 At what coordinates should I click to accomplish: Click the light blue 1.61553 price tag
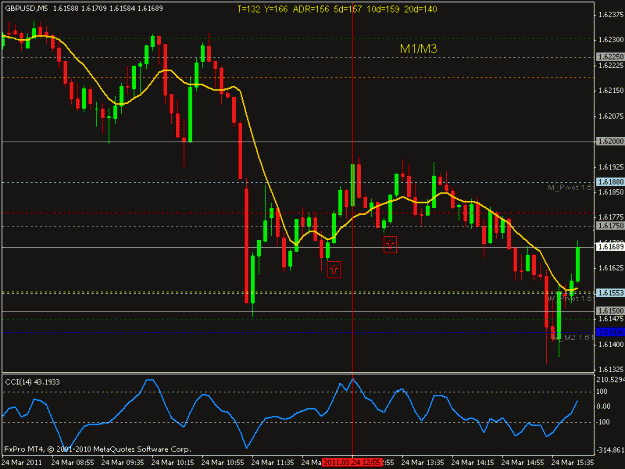coord(610,293)
